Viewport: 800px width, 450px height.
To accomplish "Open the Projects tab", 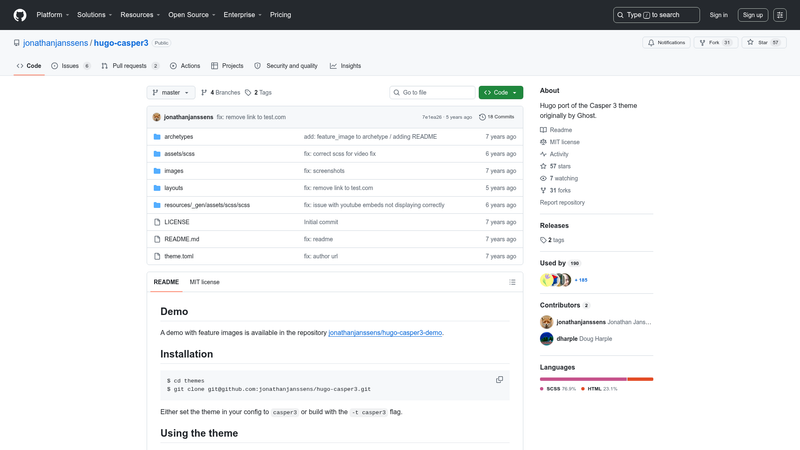I will (x=227, y=66).
